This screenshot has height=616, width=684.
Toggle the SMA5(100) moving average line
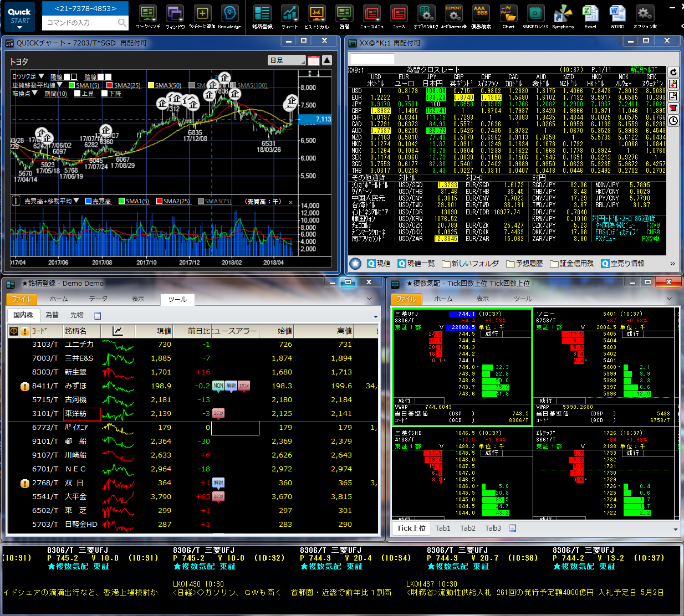(248, 85)
